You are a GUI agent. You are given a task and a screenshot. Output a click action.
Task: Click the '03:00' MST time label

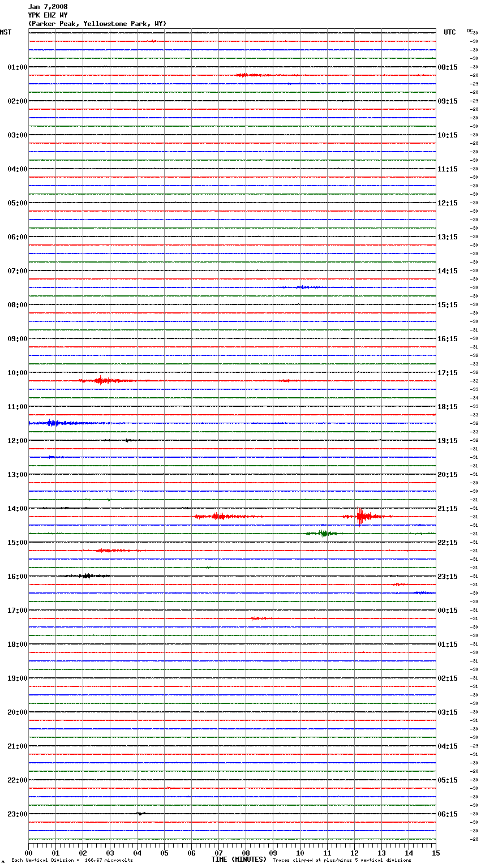point(18,135)
